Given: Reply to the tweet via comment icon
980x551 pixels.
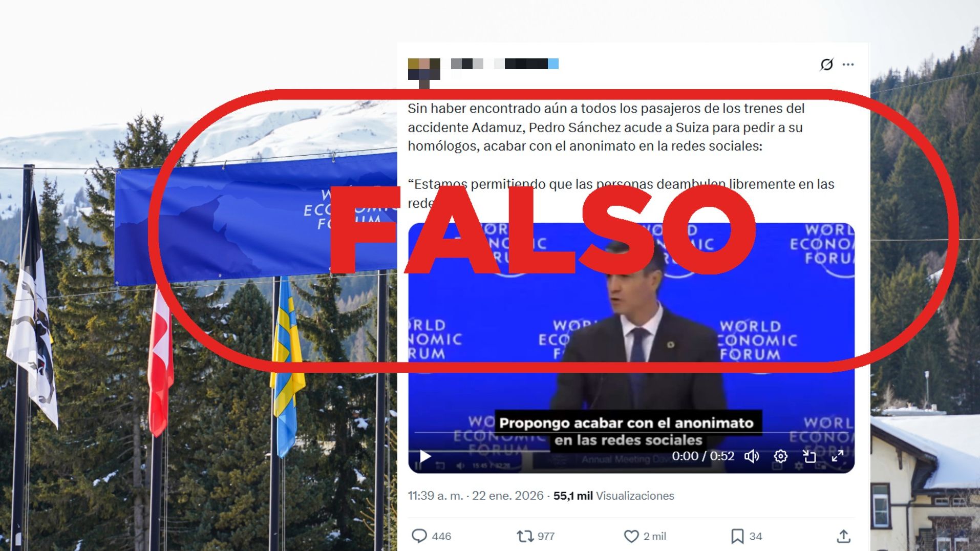Looking at the screenshot, I should click(419, 536).
